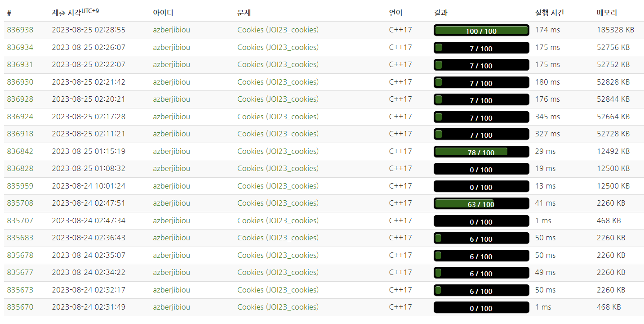
Task: Open azberjibiou profile in row 835670
Action: (171, 307)
